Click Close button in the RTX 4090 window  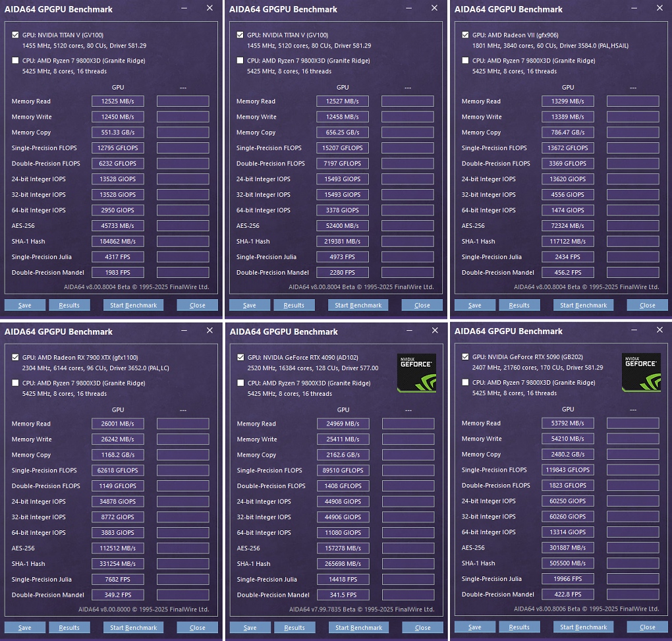tap(422, 627)
